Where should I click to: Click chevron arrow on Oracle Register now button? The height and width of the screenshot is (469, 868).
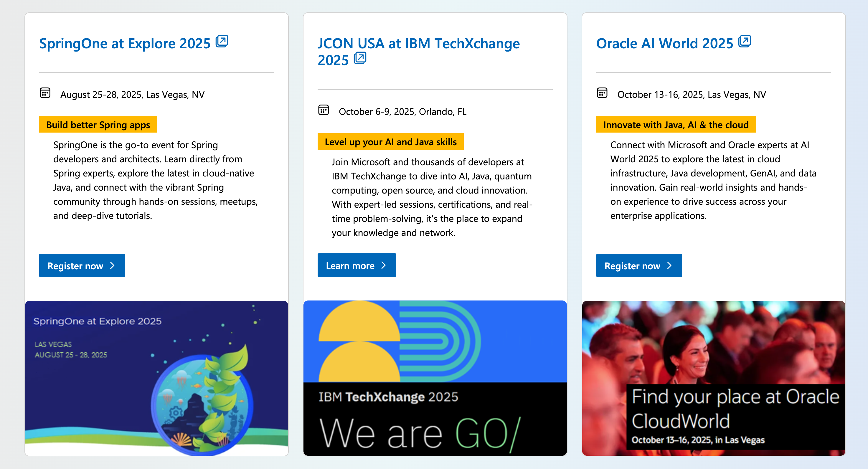(x=669, y=265)
